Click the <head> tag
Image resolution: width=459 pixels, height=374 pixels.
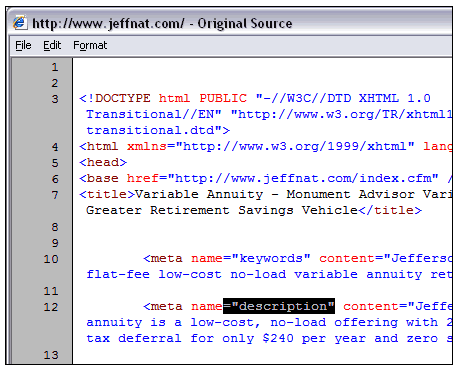point(103,162)
